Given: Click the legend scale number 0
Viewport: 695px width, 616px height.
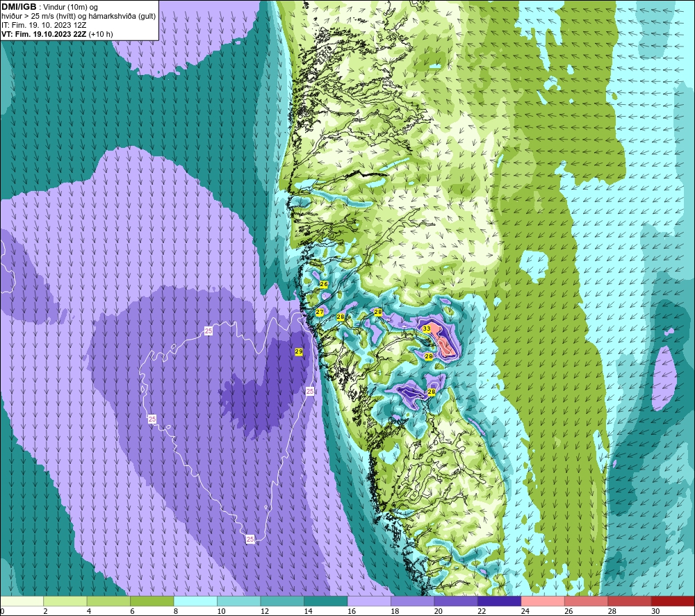Looking at the screenshot, I should click(2, 611).
